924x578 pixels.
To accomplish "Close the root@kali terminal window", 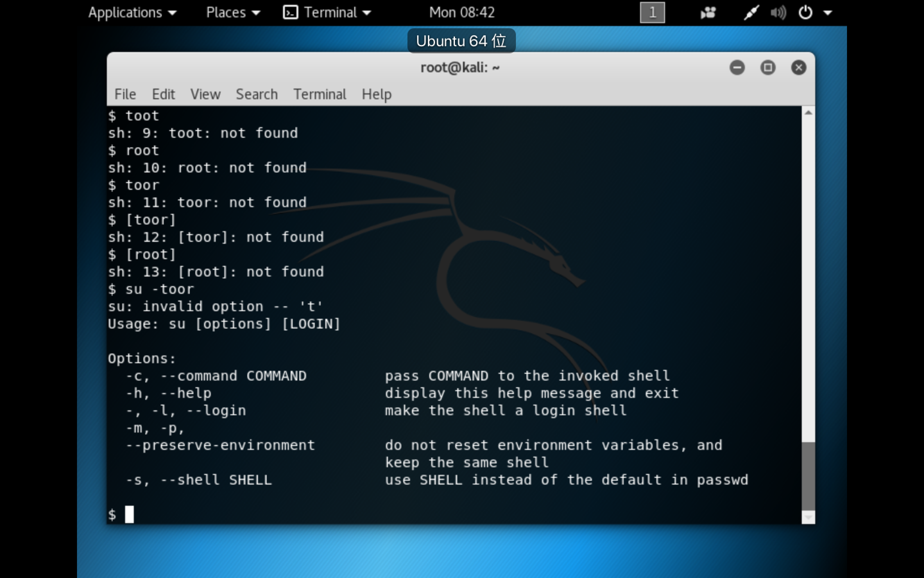I will pyautogui.click(x=798, y=68).
